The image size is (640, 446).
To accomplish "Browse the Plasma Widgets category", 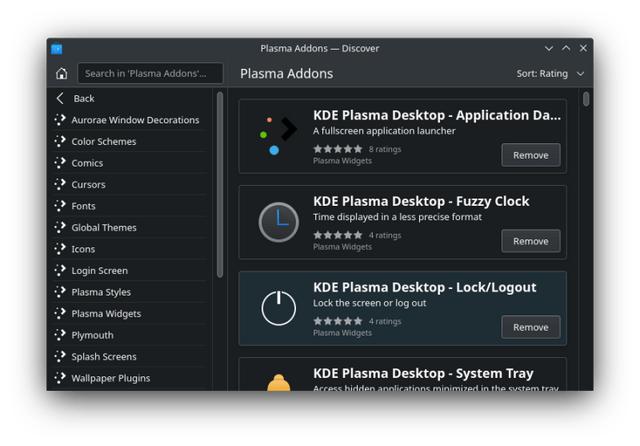I will [x=130, y=313].
